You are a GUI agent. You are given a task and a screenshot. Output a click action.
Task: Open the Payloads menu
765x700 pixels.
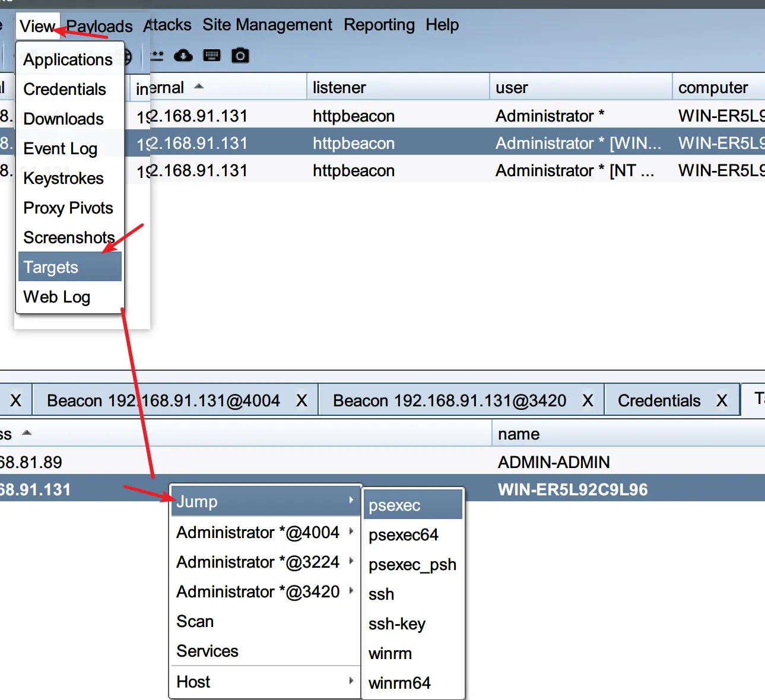tap(99, 26)
